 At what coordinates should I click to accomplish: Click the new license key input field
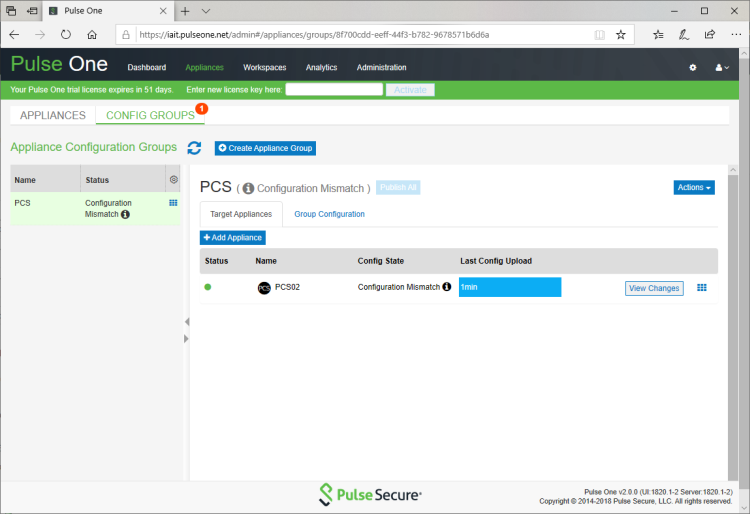pos(334,90)
